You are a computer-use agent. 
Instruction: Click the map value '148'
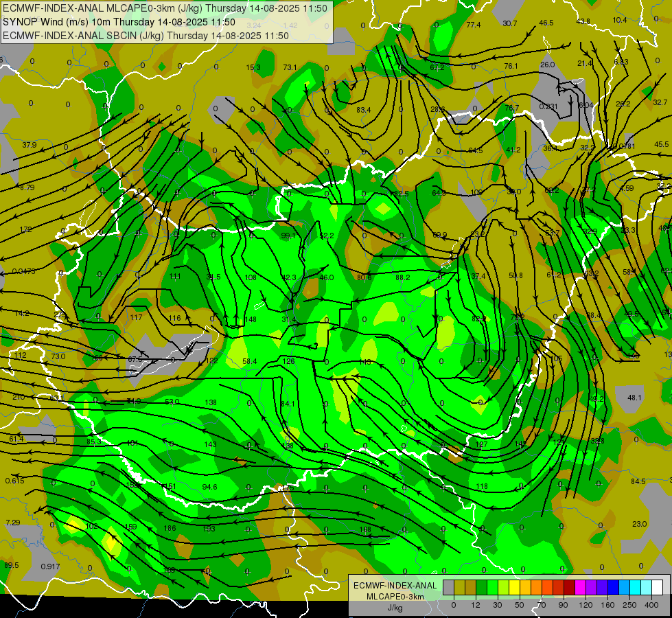251,319
